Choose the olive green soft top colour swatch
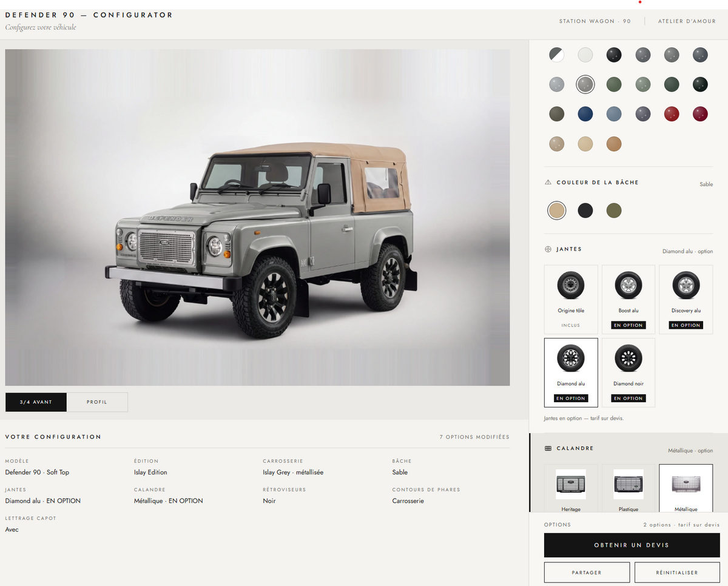 [614, 210]
